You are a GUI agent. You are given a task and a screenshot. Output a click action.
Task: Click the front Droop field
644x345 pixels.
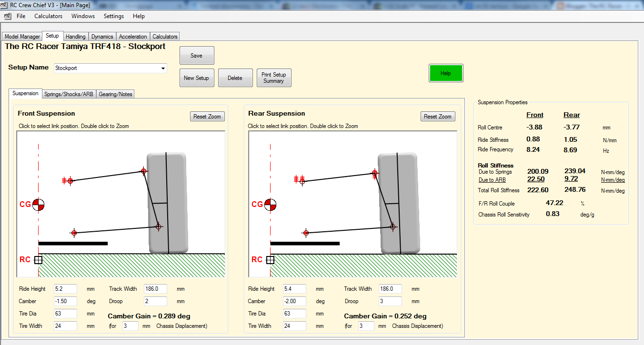(155, 301)
